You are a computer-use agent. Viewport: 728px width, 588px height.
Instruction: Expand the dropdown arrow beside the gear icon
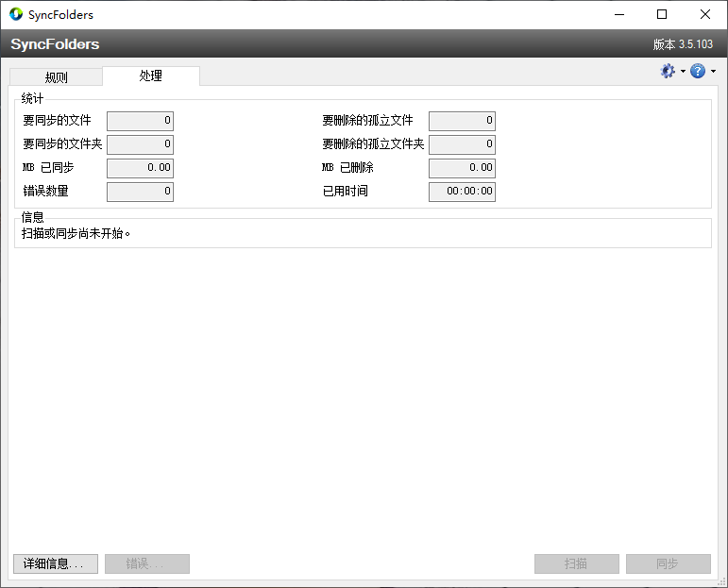click(x=683, y=72)
